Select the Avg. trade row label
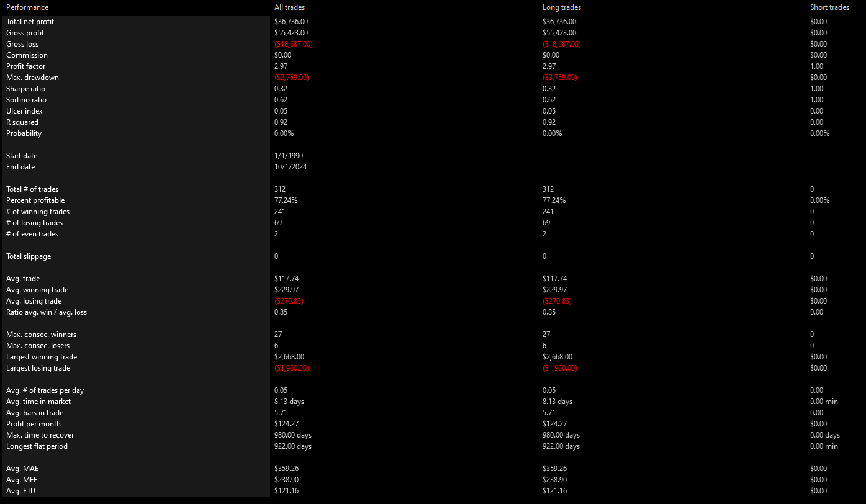The width and height of the screenshot is (866, 504). pyautogui.click(x=23, y=279)
